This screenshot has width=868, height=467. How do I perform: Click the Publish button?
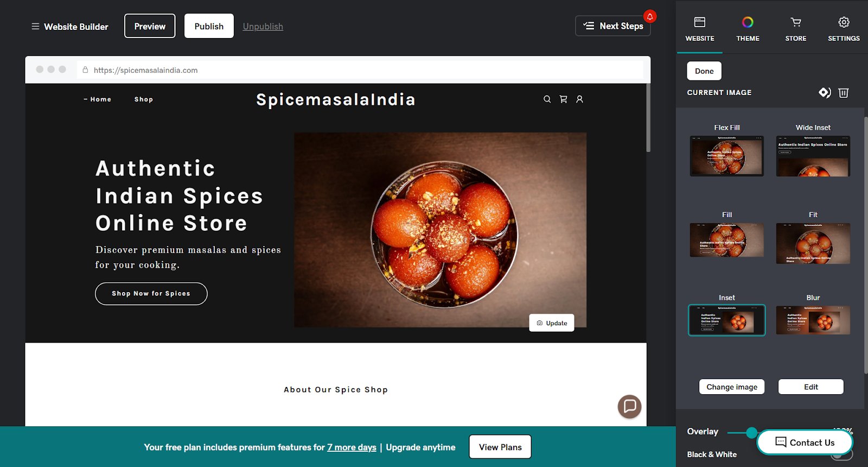[x=209, y=26]
